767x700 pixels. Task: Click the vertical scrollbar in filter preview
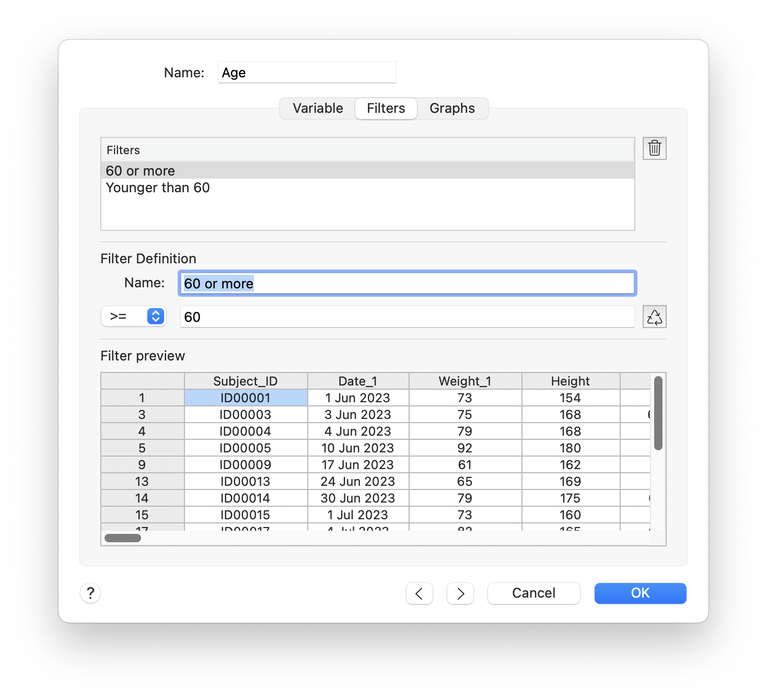pyautogui.click(x=658, y=413)
